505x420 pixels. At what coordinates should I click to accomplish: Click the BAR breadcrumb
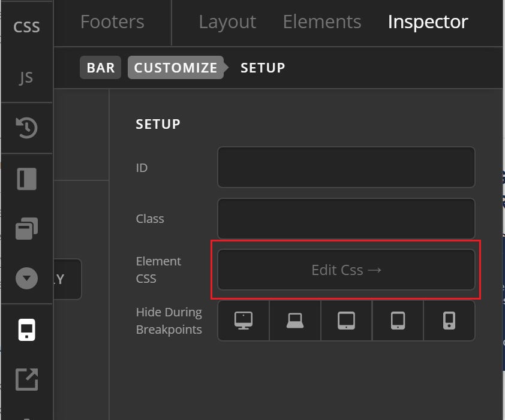[x=101, y=68]
